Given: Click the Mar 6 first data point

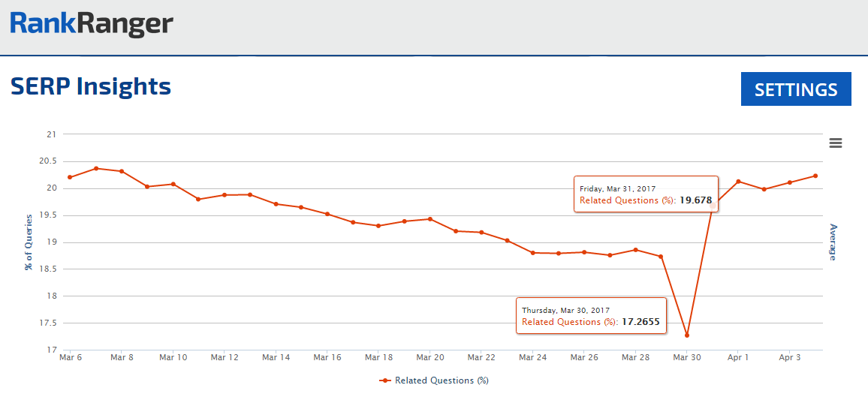Looking at the screenshot, I should (x=70, y=177).
